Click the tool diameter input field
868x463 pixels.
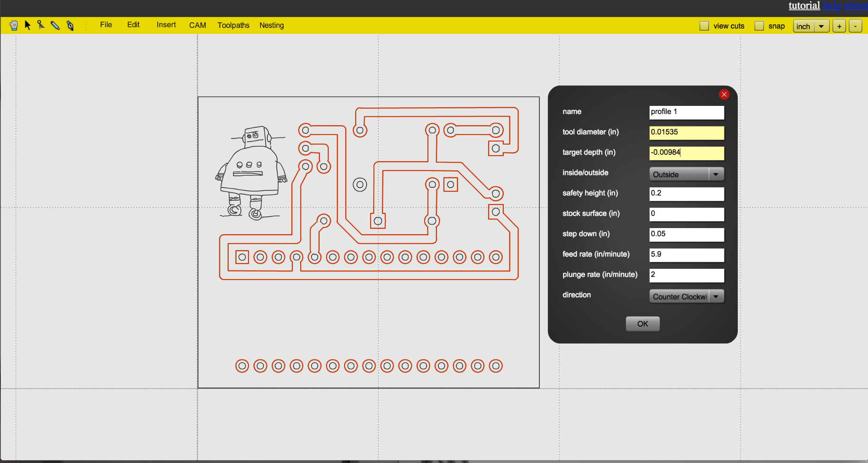coord(686,132)
